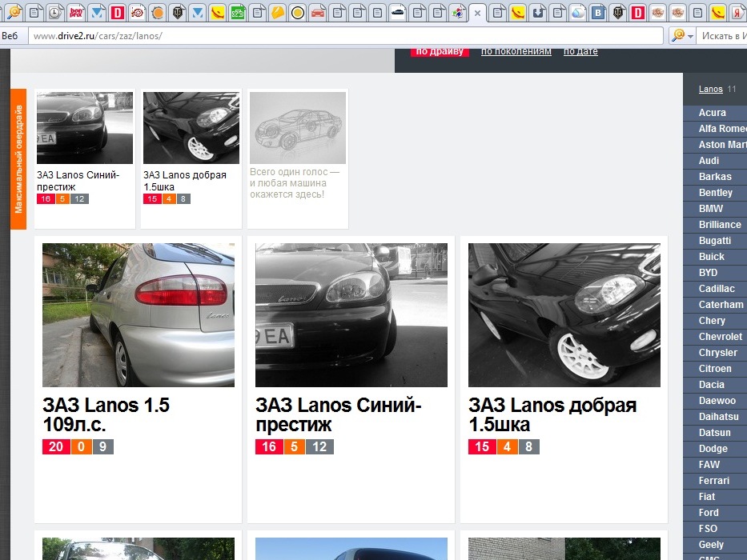This screenshot has height=560, width=747.
Task: Open small thumbnail of Lanos Синий-престиж
Action: [85, 128]
